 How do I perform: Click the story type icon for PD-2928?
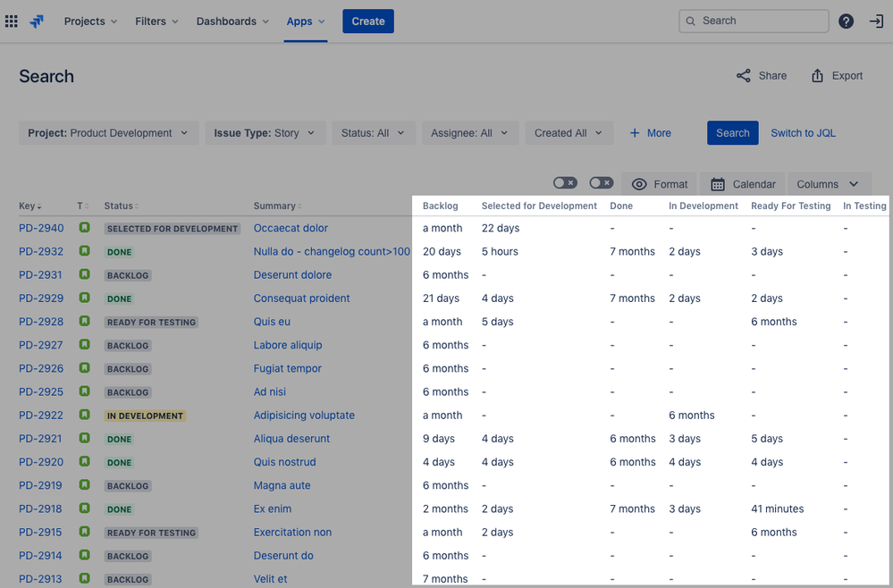(x=84, y=321)
